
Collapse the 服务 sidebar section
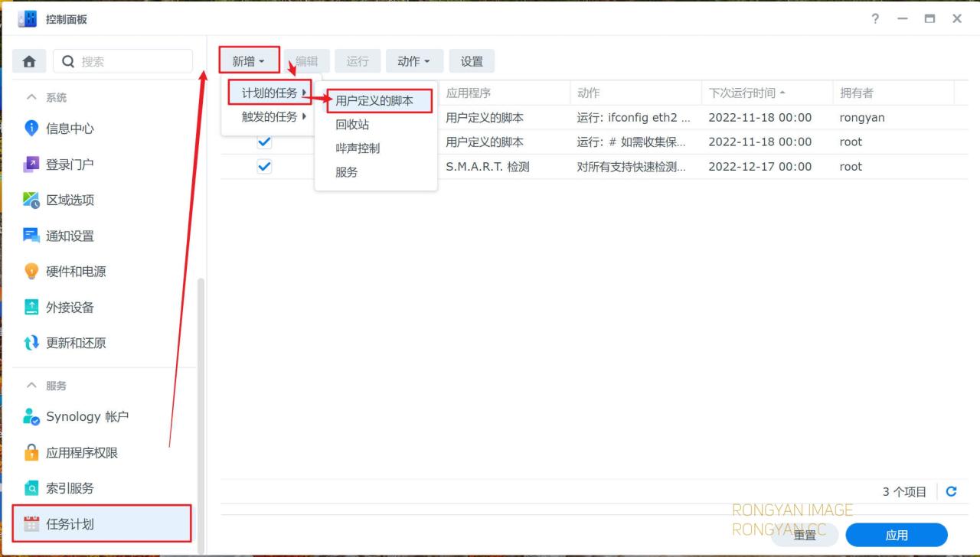tap(31, 386)
